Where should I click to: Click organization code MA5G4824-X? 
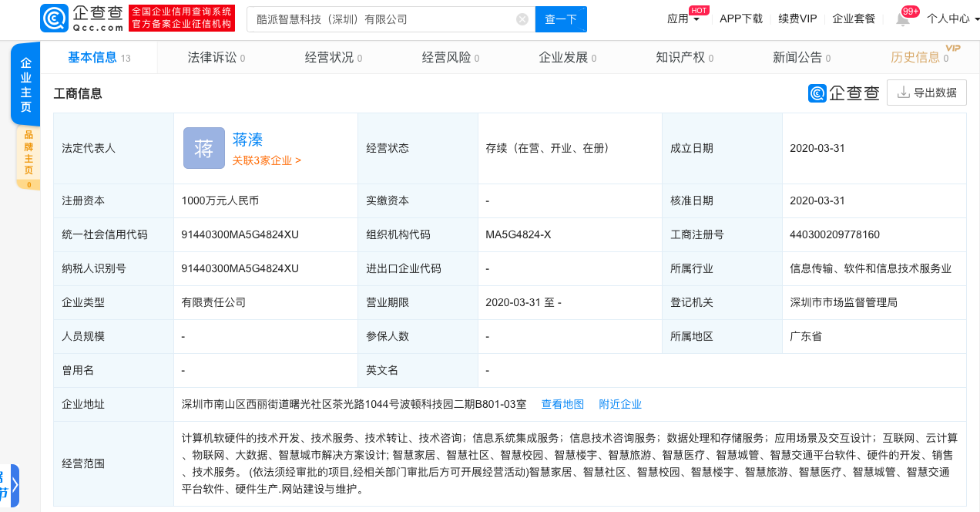click(518, 234)
